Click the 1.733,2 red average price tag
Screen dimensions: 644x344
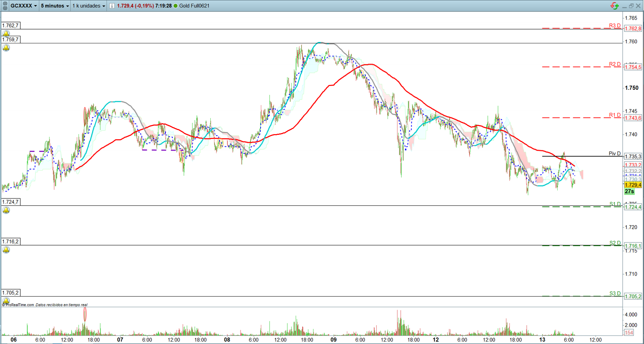pyautogui.click(x=633, y=165)
